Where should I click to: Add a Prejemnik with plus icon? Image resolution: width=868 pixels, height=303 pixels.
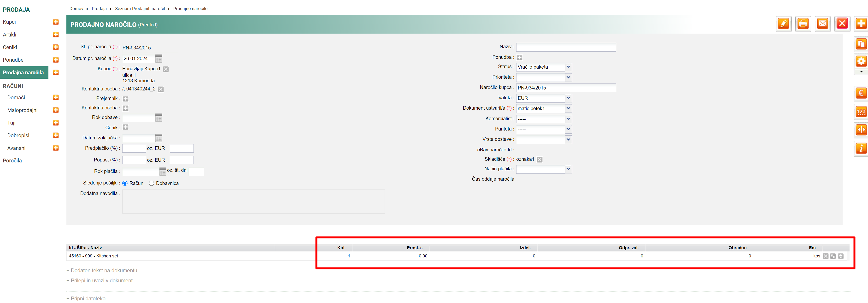[x=126, y=99]
